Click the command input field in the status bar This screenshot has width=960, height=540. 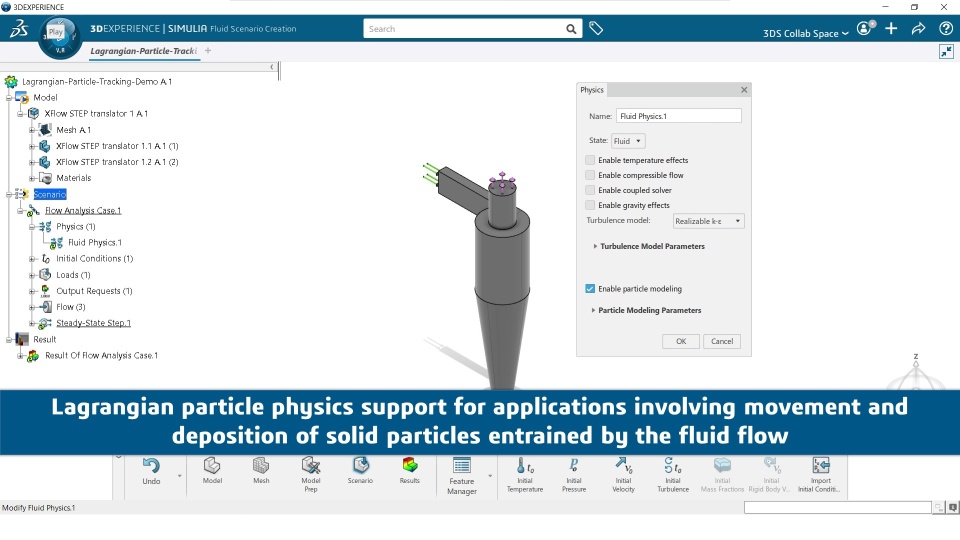(838, 507)
